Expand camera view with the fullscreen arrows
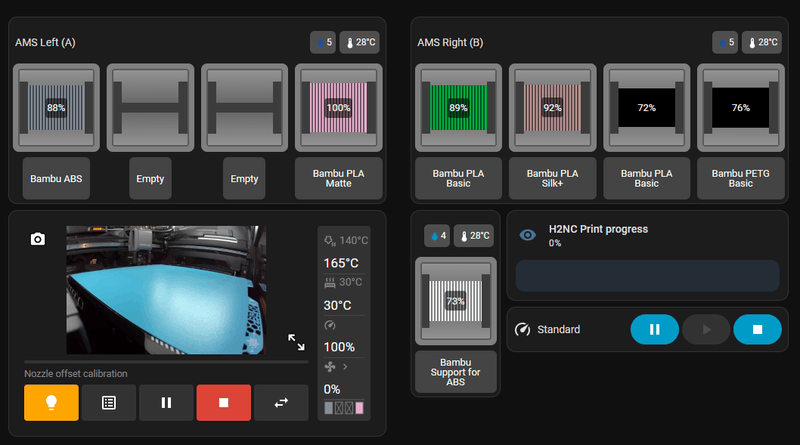The width and height of the screenshot is (800, 445). [x=296, y=342]
